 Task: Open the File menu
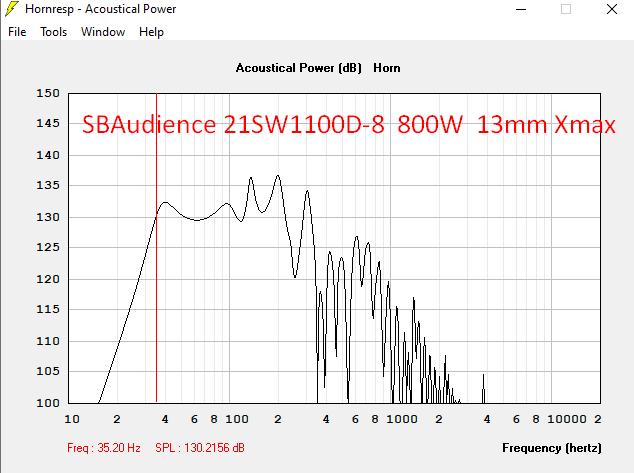click(17, 32)
